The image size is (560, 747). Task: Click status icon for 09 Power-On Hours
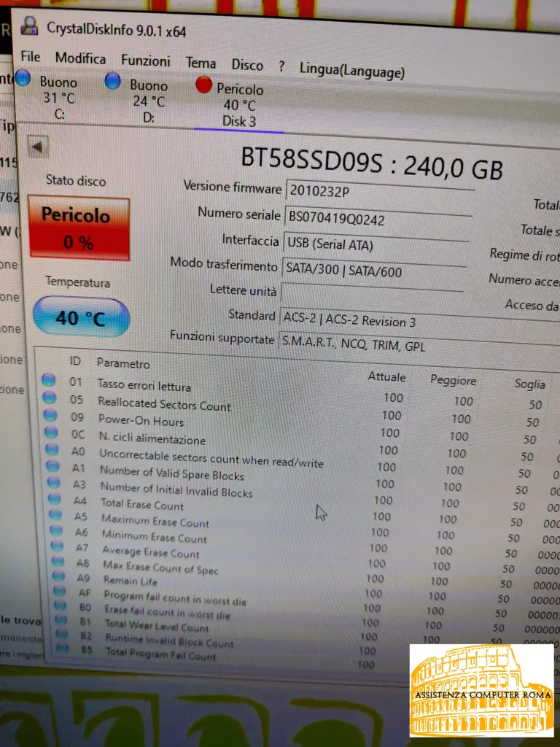click(50, 415)
